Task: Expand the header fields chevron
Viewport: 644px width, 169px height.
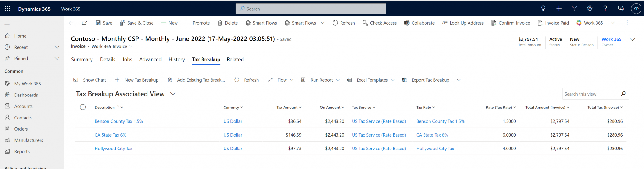Action: (632, 39)
